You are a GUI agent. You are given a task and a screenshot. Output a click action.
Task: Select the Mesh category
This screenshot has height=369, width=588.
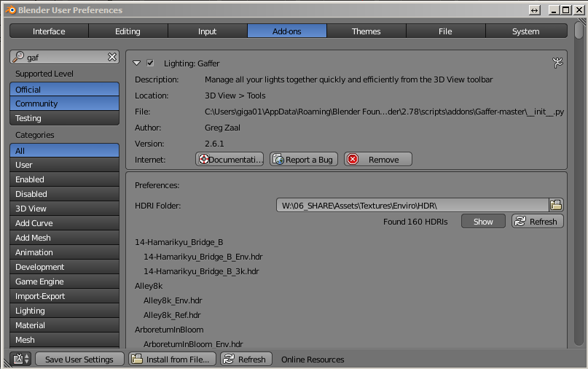pyautogui.click(x=65, y=340)
